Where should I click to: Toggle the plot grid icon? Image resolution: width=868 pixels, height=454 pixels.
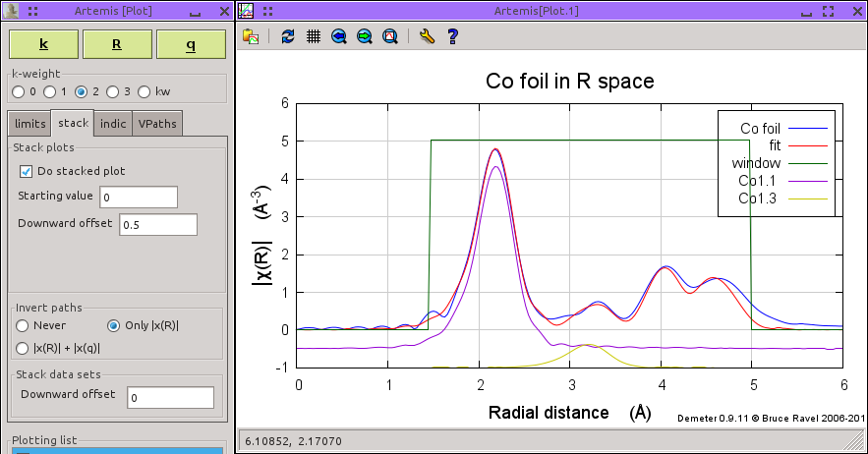[314, 36]
